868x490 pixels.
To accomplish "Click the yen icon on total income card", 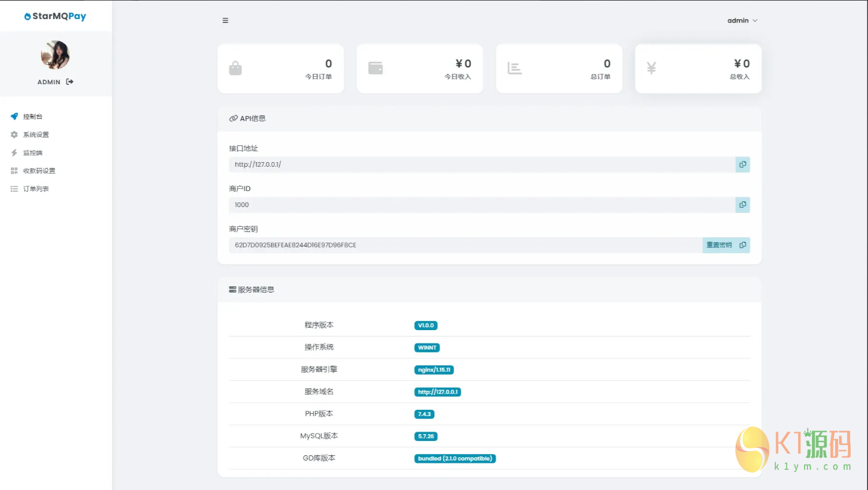I will coord(651,68).
